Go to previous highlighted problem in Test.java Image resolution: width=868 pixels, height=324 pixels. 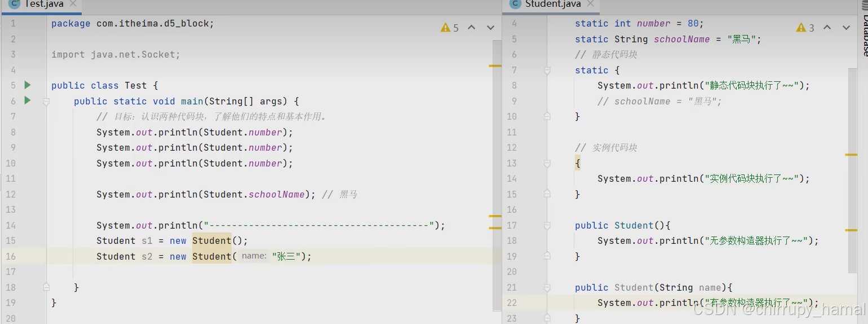coord(472,28)
